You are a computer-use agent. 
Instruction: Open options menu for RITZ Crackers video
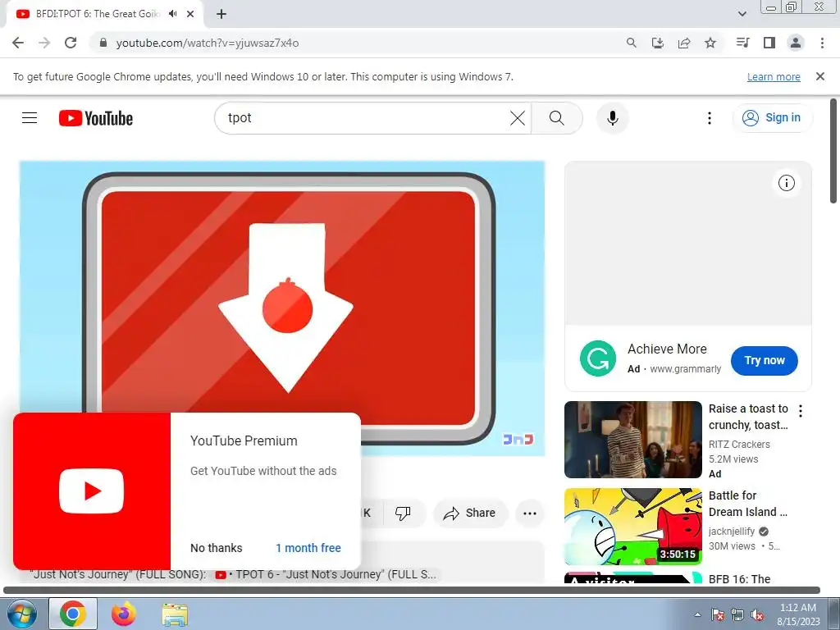click(801, 411)
